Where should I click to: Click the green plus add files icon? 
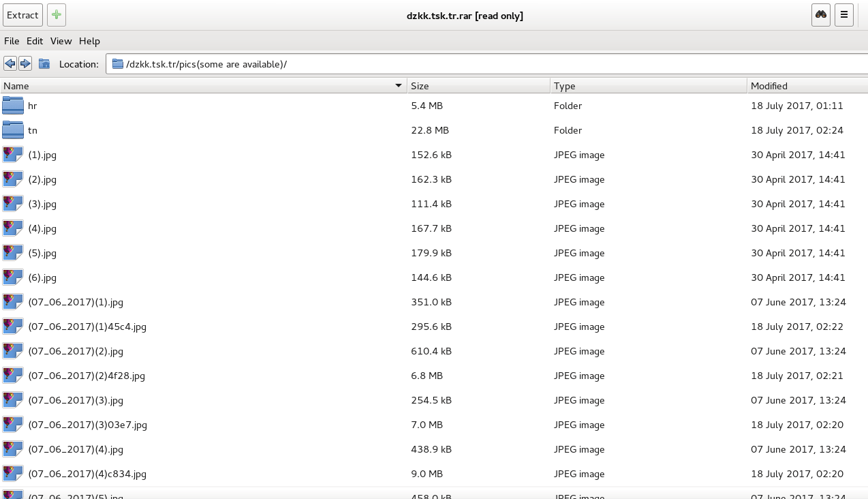pyautogui.click(x=57, y=15)
